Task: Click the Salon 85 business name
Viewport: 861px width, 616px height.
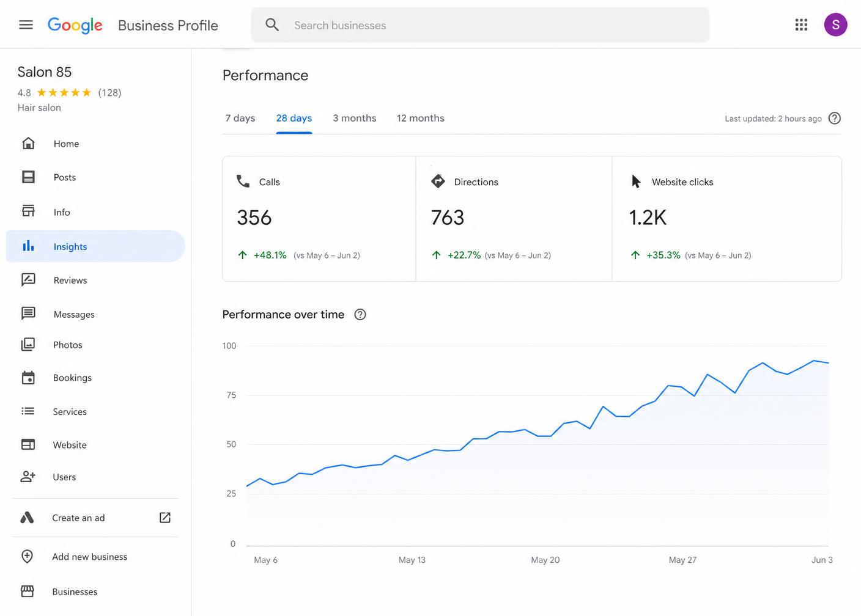Action: pos(45,72)
